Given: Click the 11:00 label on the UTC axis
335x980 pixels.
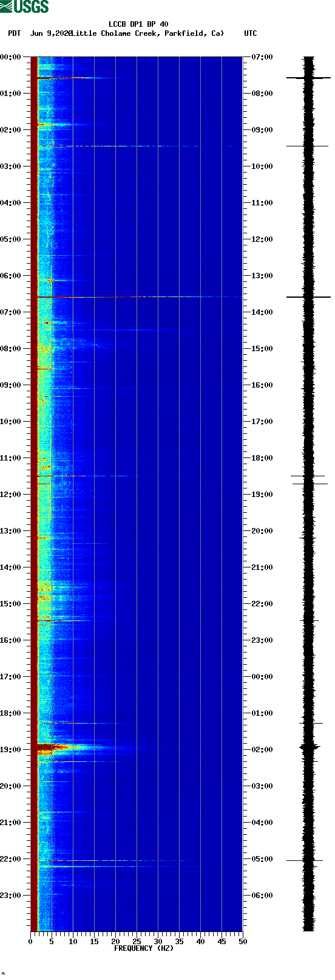Looking at the screenshot, I should pos(262,203).
